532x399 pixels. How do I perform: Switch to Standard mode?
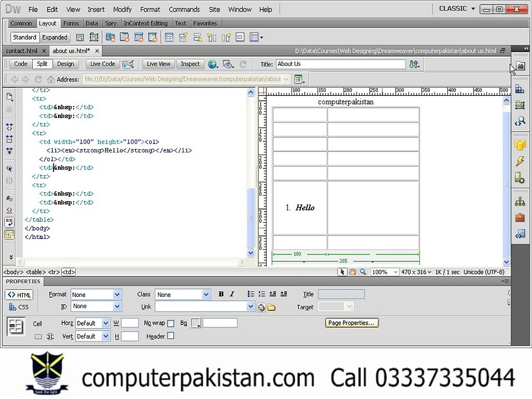24,37
